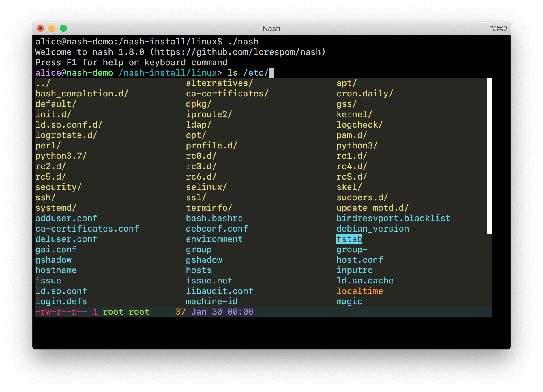The width and height of the screenshot is (543, 392).
Task: Click the /nash-install/linux path in prompt
Action: coord(168,73)
